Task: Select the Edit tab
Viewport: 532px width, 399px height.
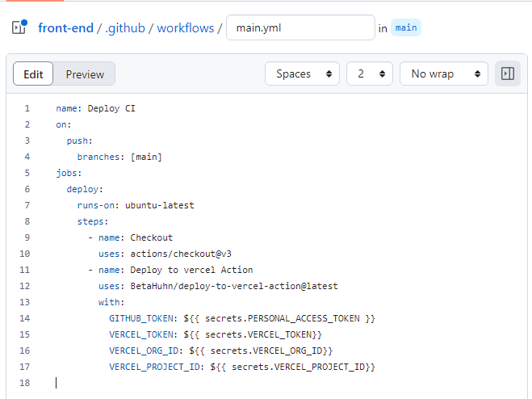Action: pos(33,74)
